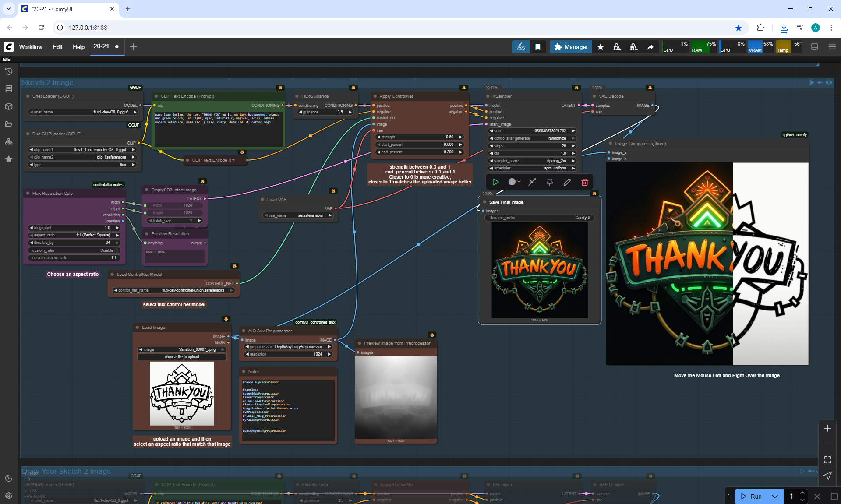Click the fit view icon

coord(827,460)
